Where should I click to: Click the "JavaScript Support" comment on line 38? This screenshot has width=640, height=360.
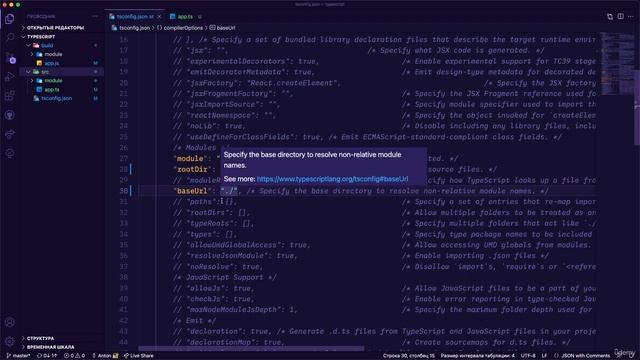click(224, 278)
